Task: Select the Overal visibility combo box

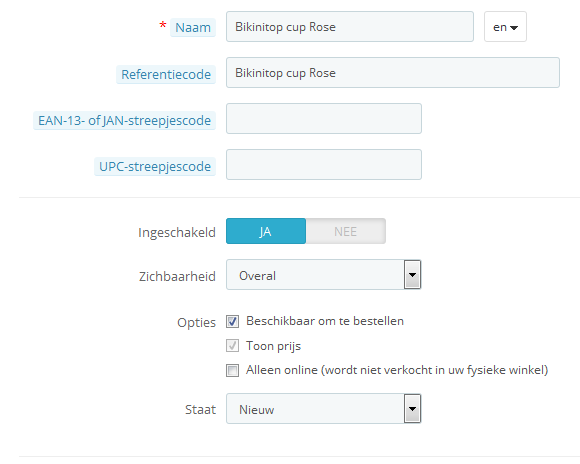Action: 324,275
